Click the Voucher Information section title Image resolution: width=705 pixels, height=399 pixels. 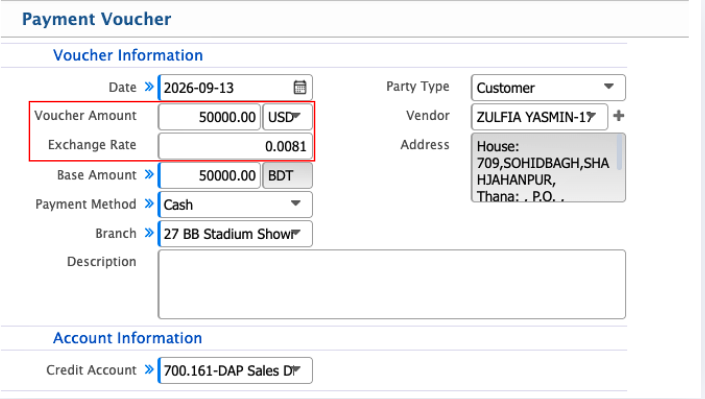click(128, 55)
